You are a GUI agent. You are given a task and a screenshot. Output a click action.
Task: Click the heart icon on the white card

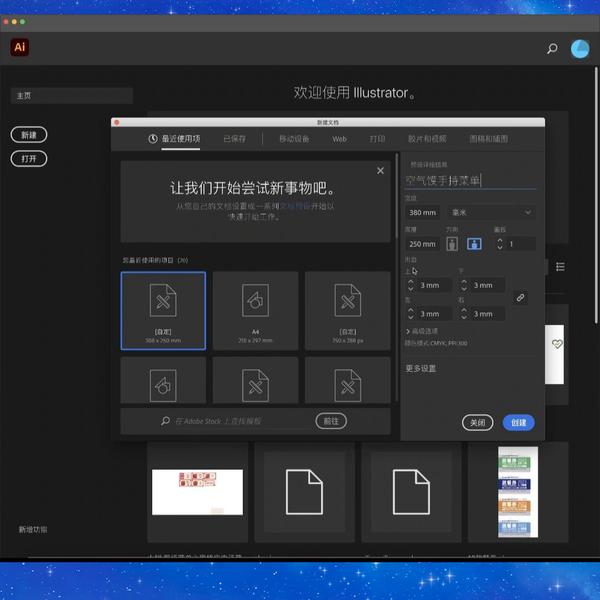[x=557, y=344]
